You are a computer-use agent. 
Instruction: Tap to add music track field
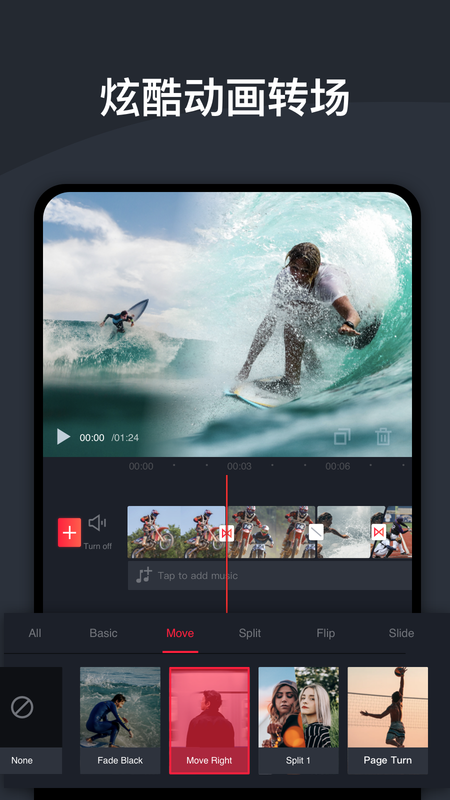click(269, 576)
